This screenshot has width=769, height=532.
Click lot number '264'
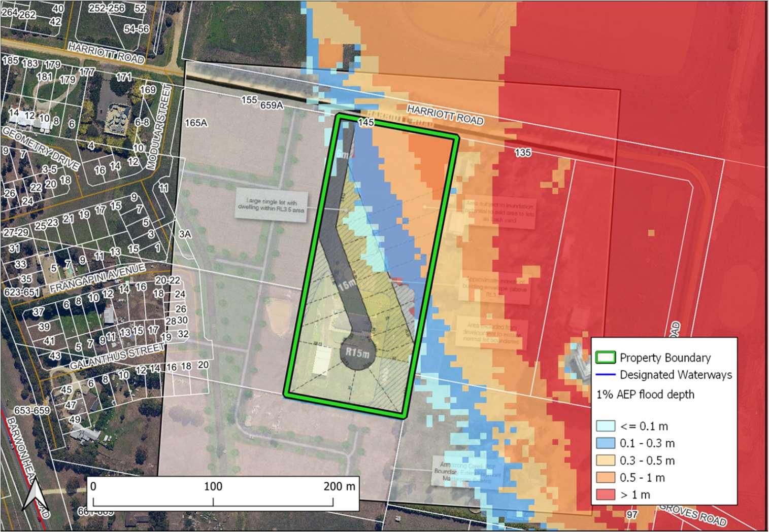pyautogui.click(x=10, y=13)
